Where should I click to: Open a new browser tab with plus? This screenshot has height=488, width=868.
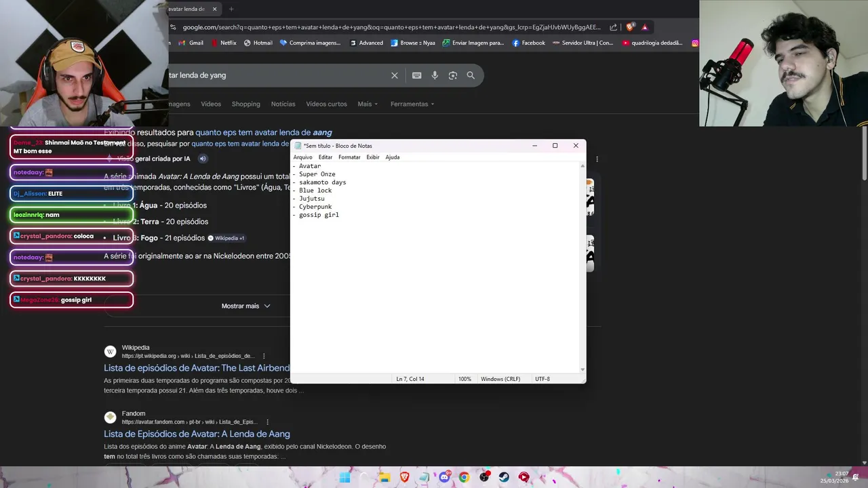pyautogui.click(x=231, y=9)
